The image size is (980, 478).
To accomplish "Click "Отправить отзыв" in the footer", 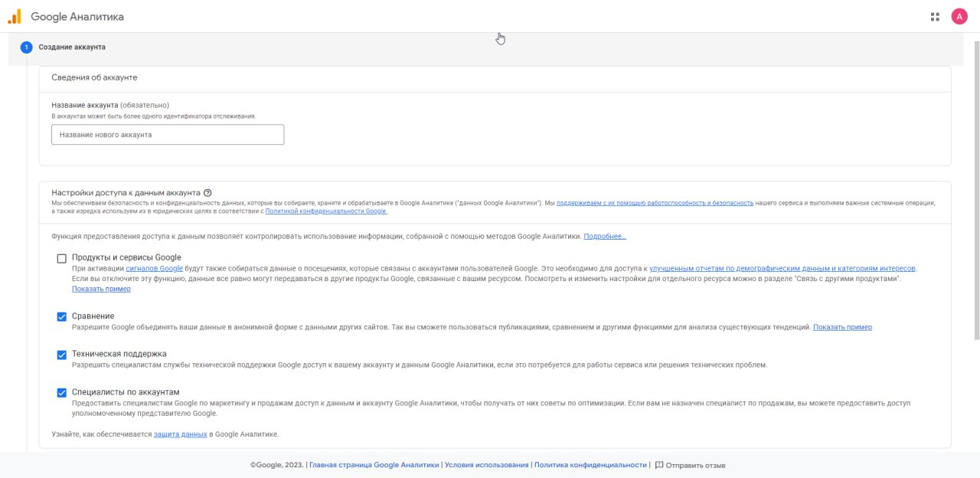I will tap(695, 465).
